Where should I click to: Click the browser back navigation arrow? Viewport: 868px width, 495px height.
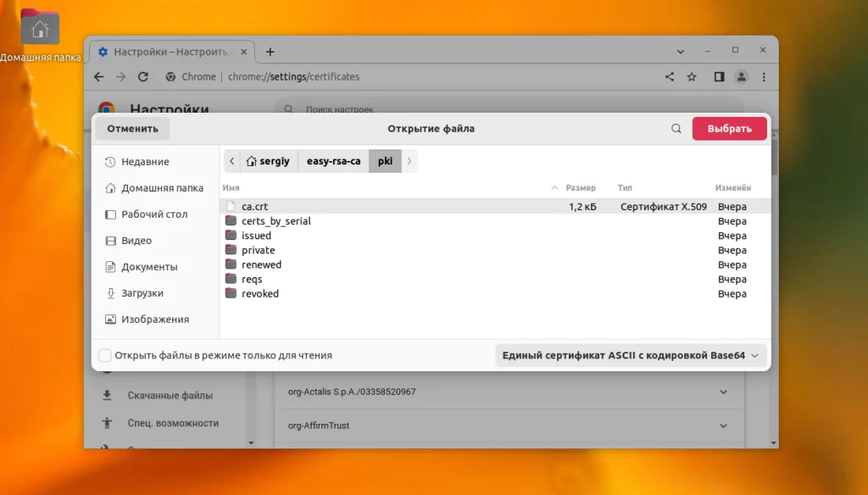click(98, 76)
